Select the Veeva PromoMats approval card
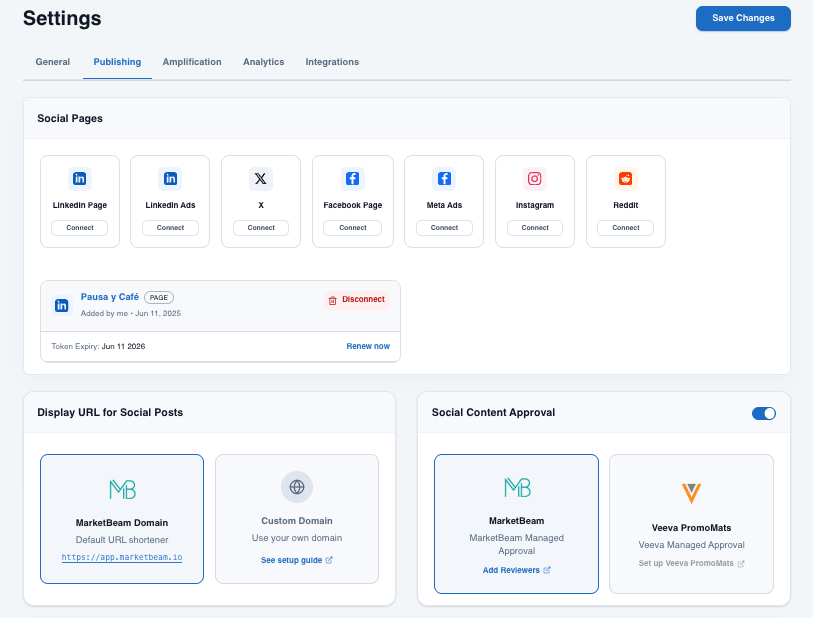 pos(691,524)
